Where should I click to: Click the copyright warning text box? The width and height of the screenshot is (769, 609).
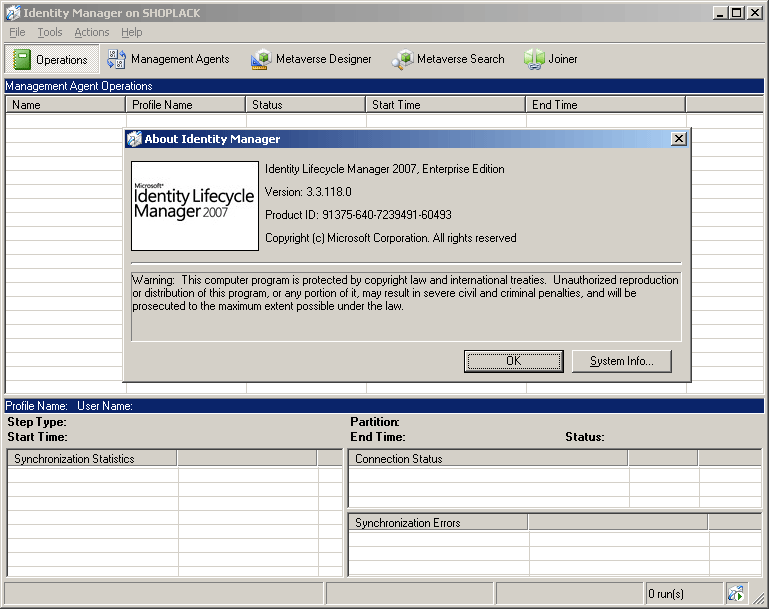tap(406, 306)
